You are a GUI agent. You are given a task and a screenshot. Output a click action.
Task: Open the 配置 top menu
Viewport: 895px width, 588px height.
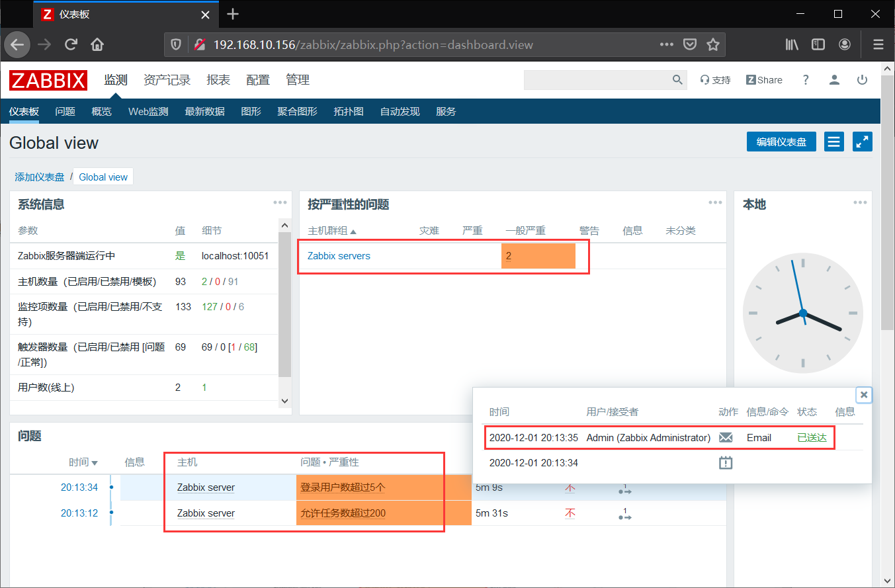pyautogui.click(x=258, y=80)
